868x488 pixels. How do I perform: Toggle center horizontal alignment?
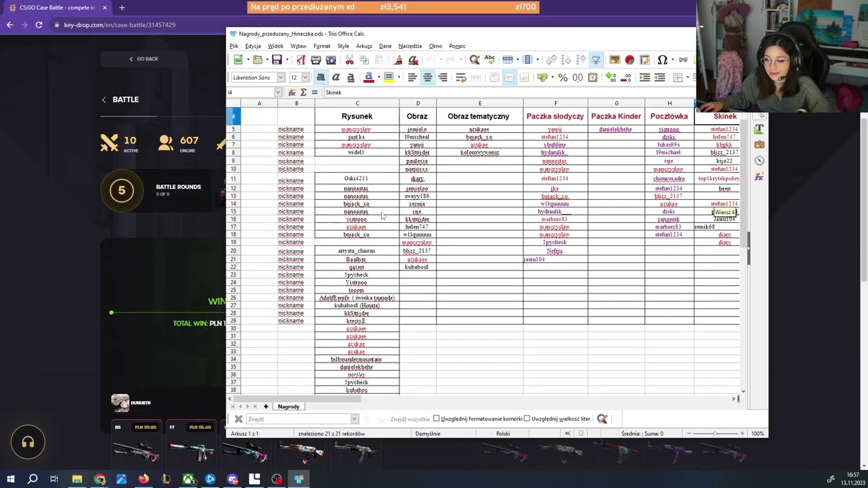coord(427,77)
